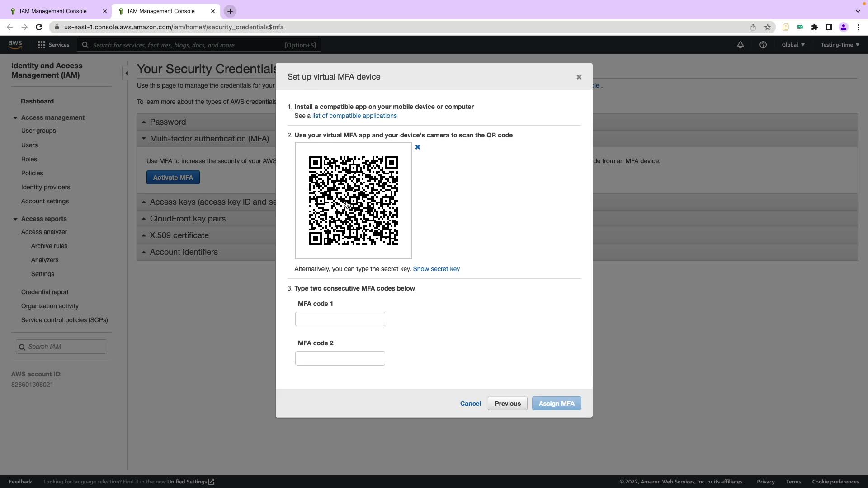Collapse the IAM sidebar panel arrow
The width and height of the screenshot is (868, 488).
(x=127, y=73)
